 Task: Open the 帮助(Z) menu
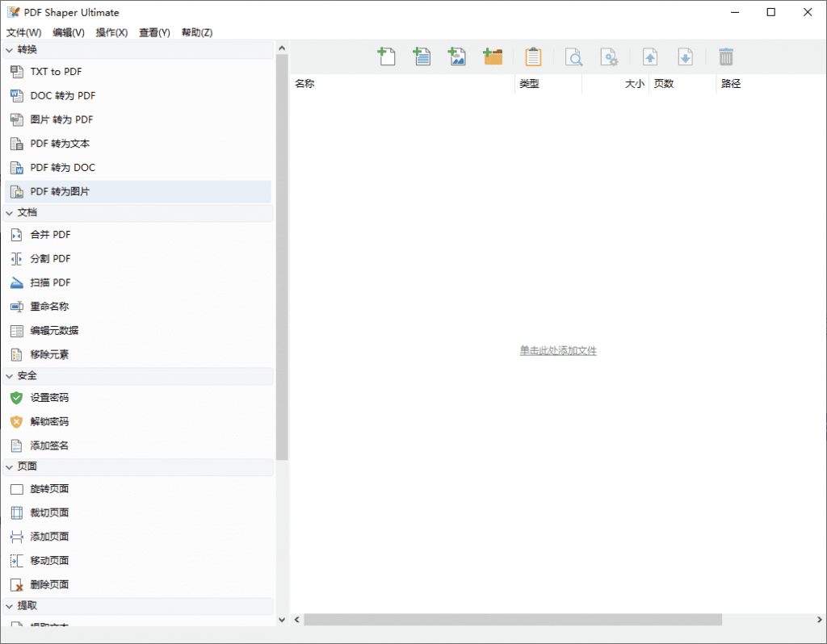click(x=197, y=32)
